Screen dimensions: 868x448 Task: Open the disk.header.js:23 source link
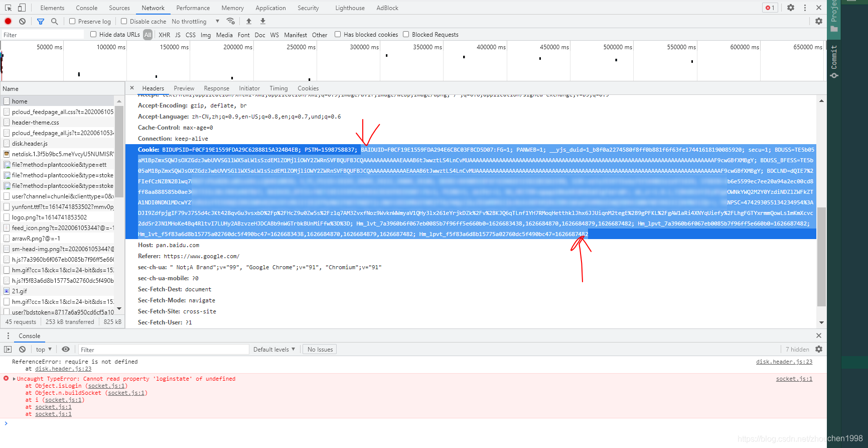pyautogui.click(x=784, y=362)
